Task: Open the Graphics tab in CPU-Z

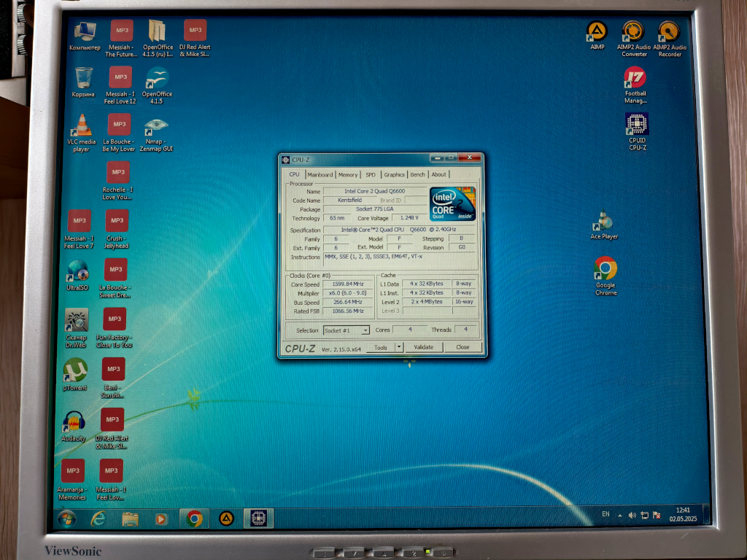Action: 395,175
